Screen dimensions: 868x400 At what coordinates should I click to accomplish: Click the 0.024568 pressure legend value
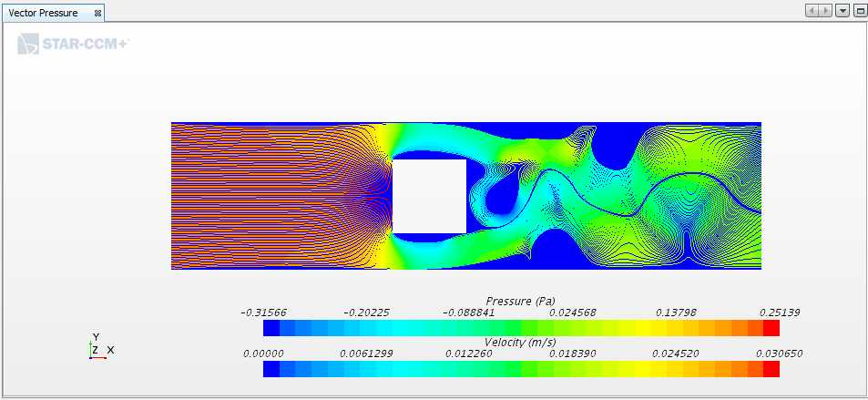pos(572,313)
